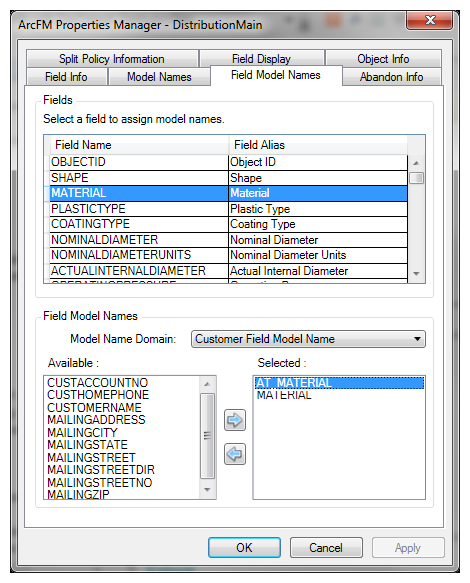This screenshot has width=470, height=583.
Task: Click the Available list scrollbar thumb
Action: (x=207, y=436)
